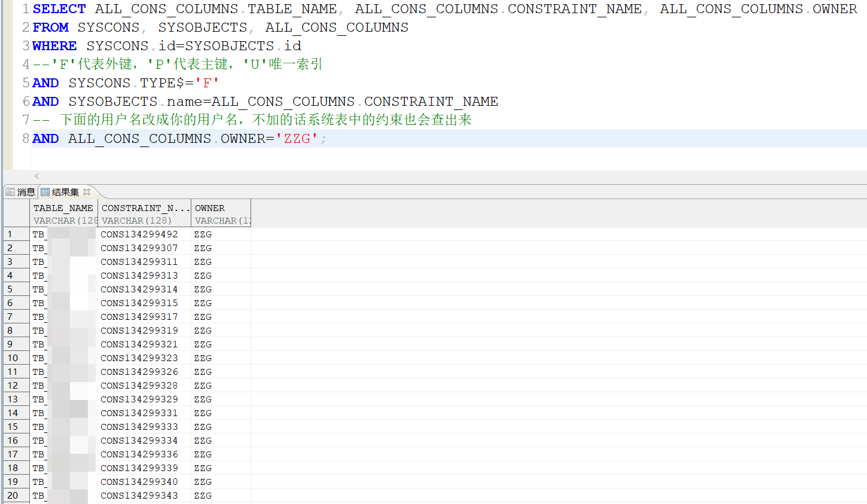The width and height of the screenshot is (867, 504).
Task: Select the cell CONS134299334
Action: tap(144, 441)
